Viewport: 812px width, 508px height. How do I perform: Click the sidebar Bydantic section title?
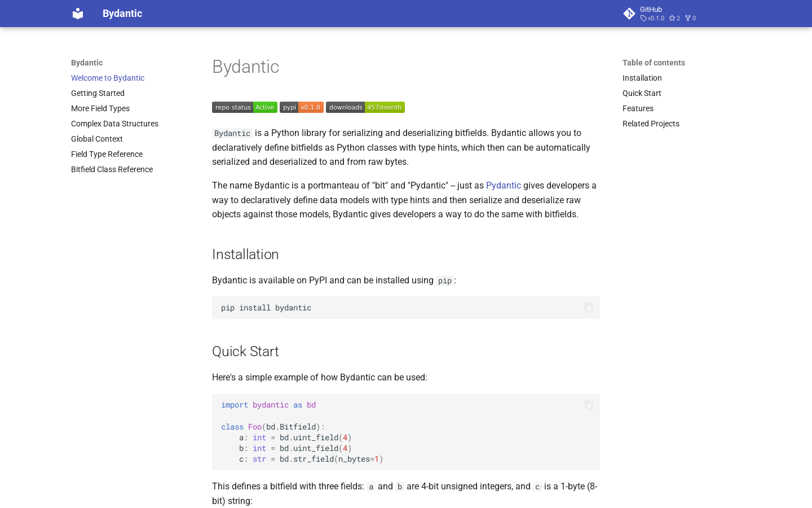(x=87, y=63)
